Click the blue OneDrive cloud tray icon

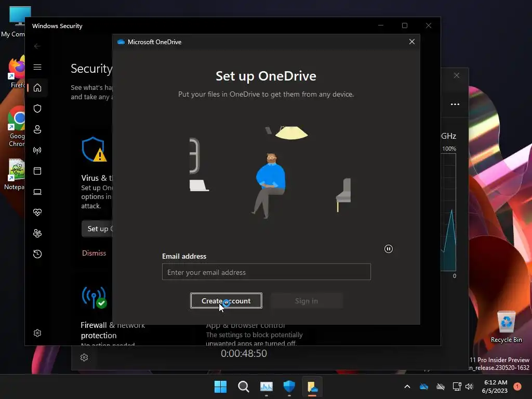click(424, 387)
